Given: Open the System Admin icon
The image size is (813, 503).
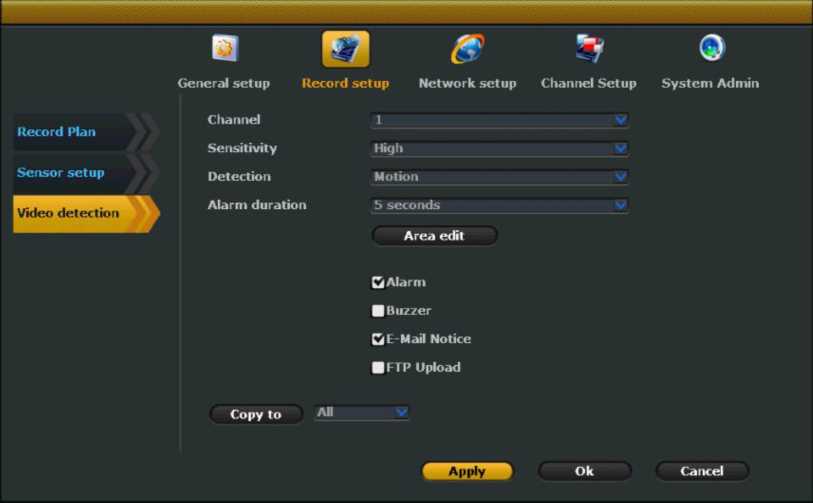Looking at the screenshot, I should click(x=710, y=49).
